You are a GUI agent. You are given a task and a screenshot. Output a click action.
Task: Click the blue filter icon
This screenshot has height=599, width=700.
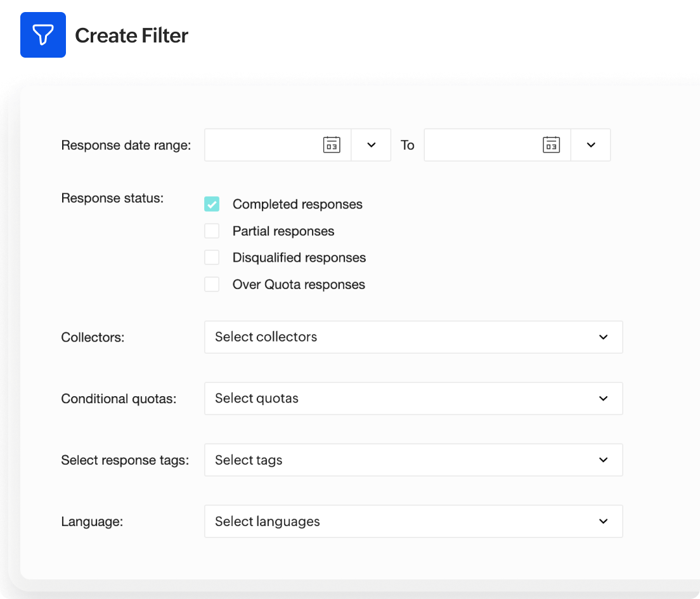(42, 35)
